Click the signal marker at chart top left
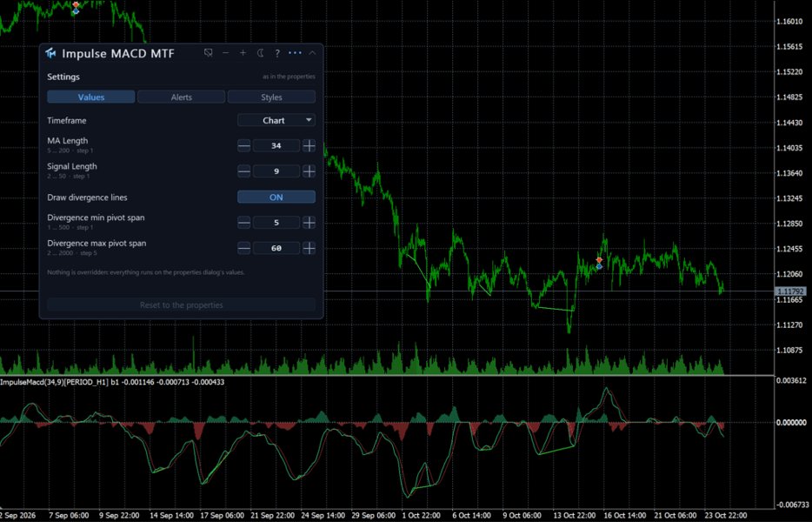The image size is (812, 522). click(76, 8)
